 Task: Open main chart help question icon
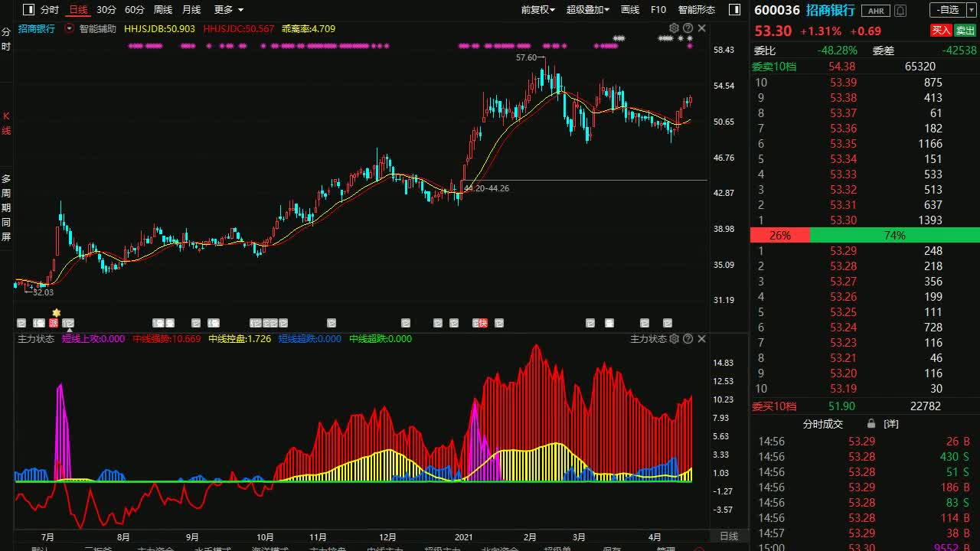(688, 28)
